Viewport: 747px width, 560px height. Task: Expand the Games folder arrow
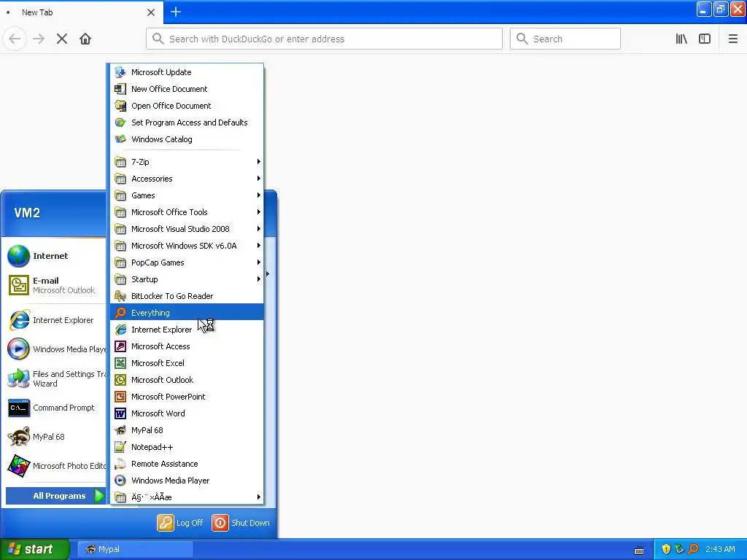click(x=259, y=195)
